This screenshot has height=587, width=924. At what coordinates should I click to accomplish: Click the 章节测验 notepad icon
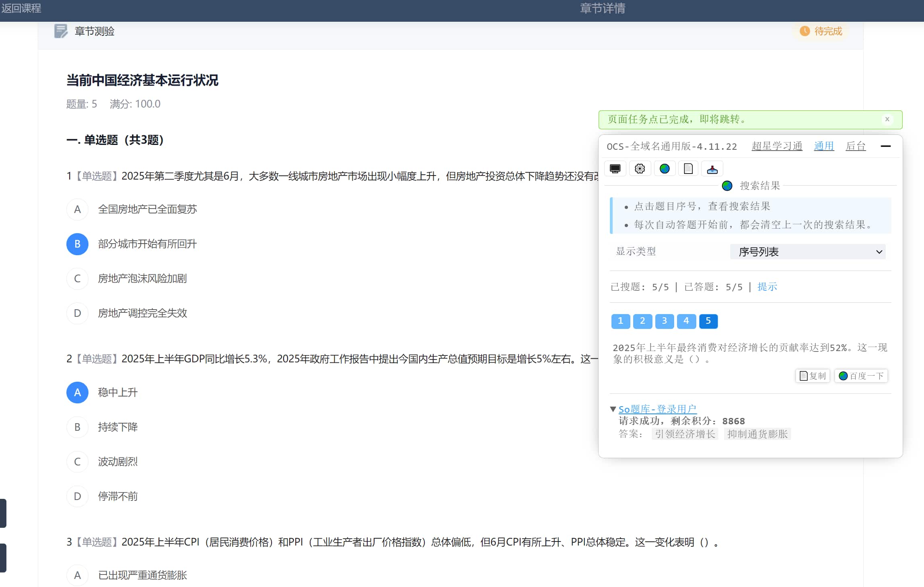click(61, 31)
